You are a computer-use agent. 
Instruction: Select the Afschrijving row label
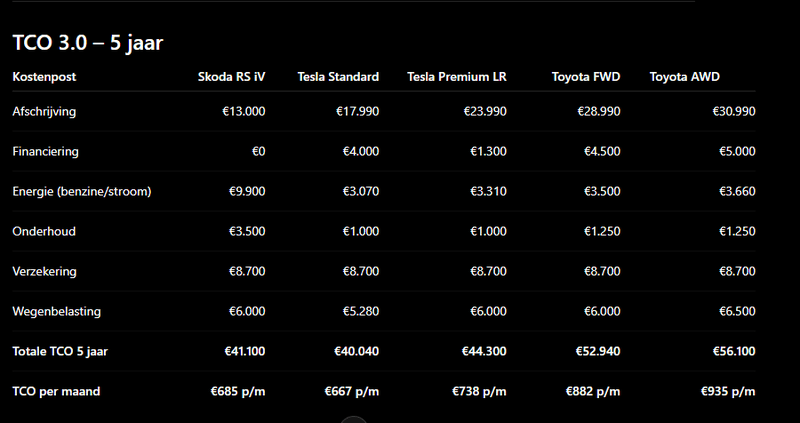[44, 112]
